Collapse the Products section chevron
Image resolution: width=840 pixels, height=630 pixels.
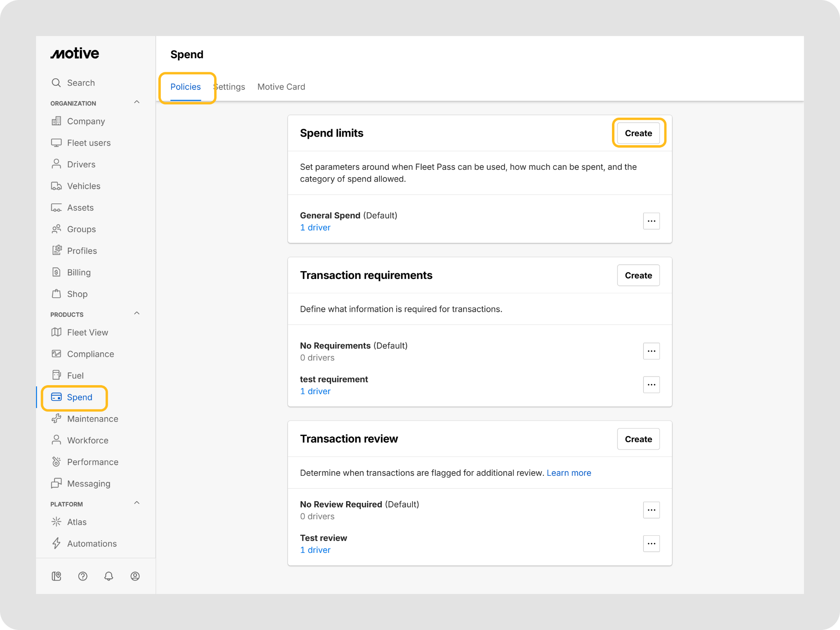tap(137, 313)
